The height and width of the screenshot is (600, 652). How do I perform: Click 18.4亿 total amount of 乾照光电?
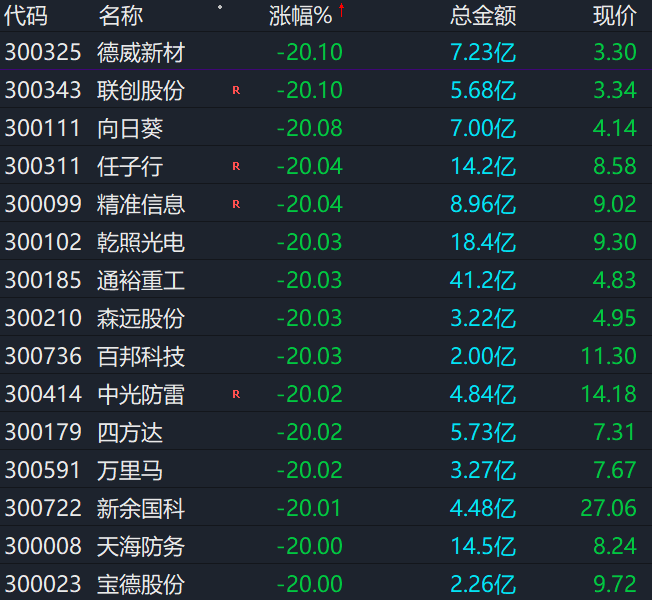(x=484, y=242)
